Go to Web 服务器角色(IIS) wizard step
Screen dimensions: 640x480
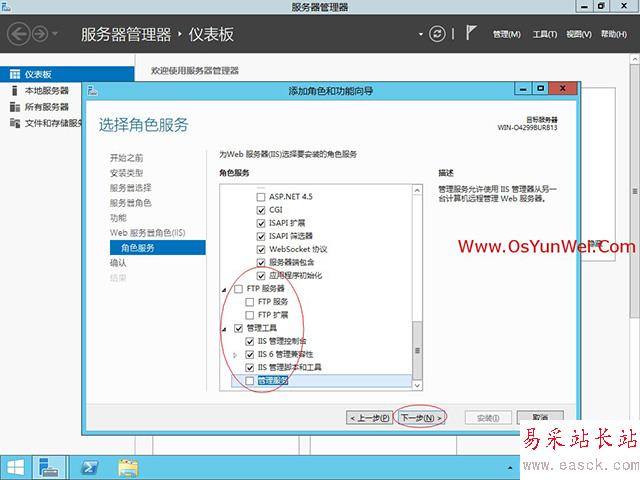click(x=147, y=233)
